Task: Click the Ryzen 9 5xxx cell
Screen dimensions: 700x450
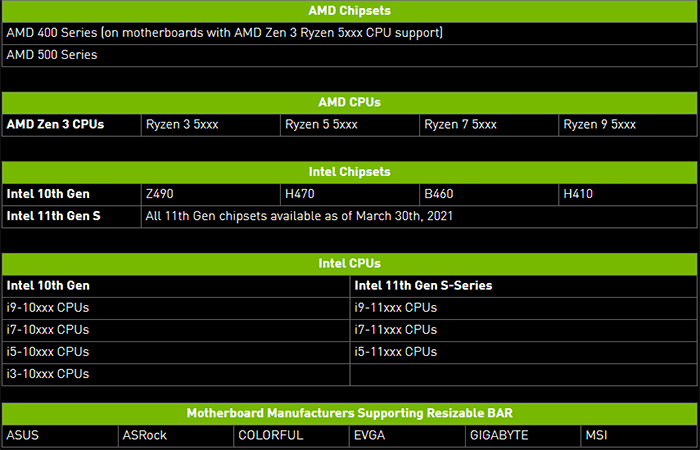Action: pyautogui.click(x=628, y=125)
